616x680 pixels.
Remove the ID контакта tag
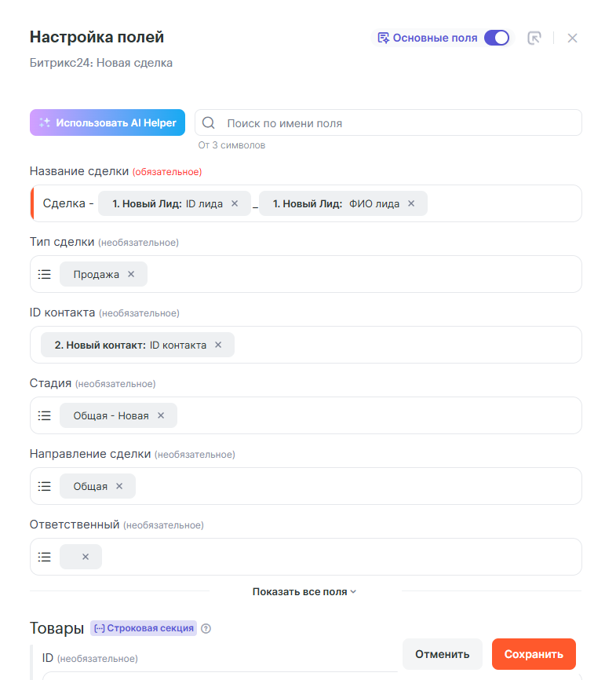pos(218,345)
